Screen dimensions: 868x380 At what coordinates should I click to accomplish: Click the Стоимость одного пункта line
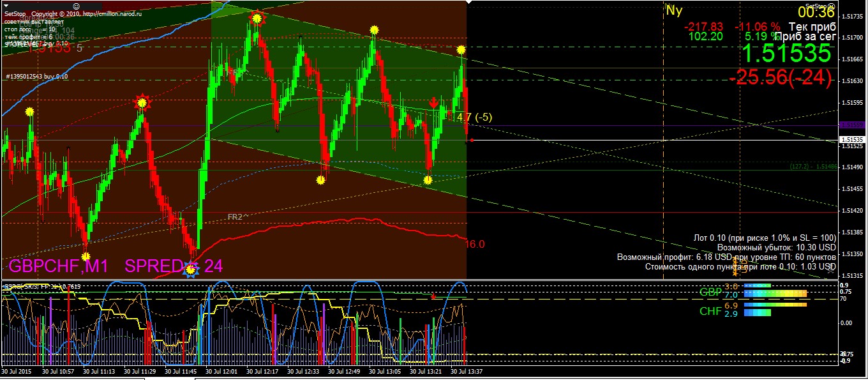[x=740, y=267]
